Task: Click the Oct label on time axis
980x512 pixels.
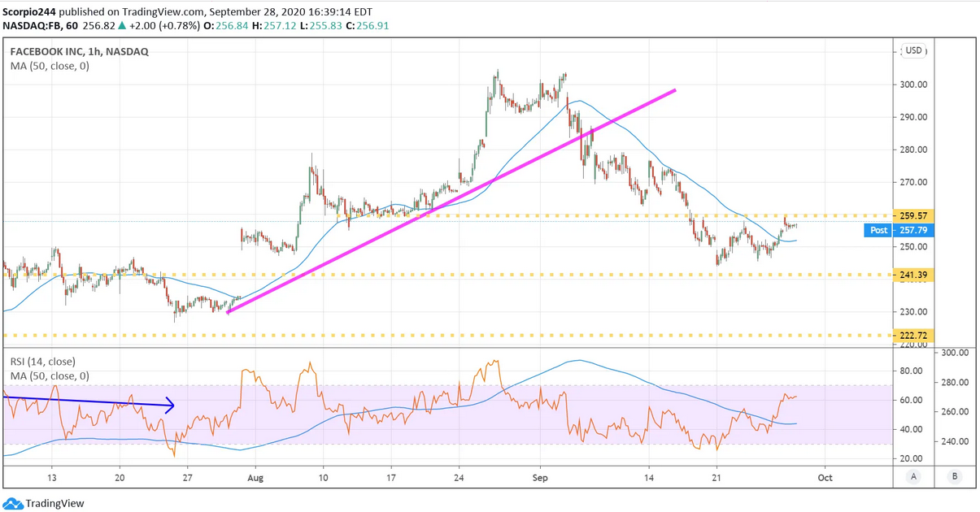Action: point(825,477)
